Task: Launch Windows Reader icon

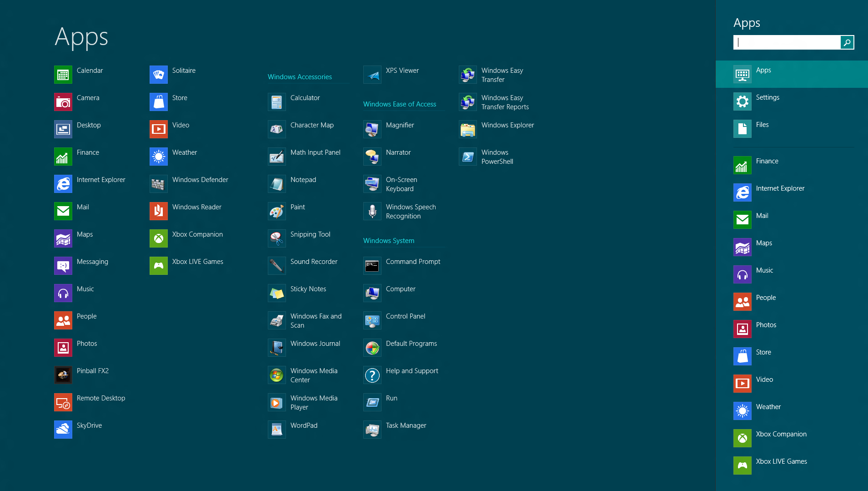Action: tap(158, 211)
